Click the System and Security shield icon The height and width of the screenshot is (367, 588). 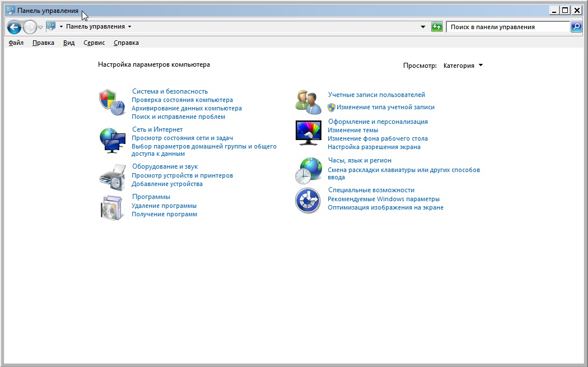111,102
